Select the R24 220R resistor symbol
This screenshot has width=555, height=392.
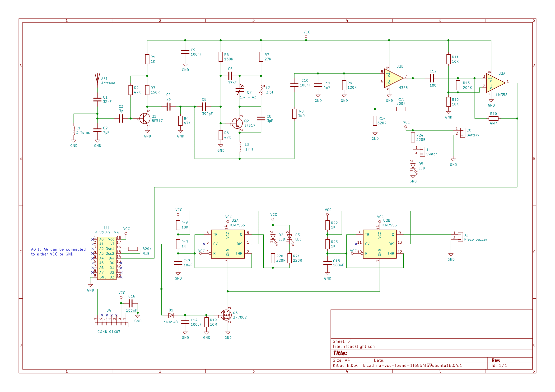(x=413, y=138)
